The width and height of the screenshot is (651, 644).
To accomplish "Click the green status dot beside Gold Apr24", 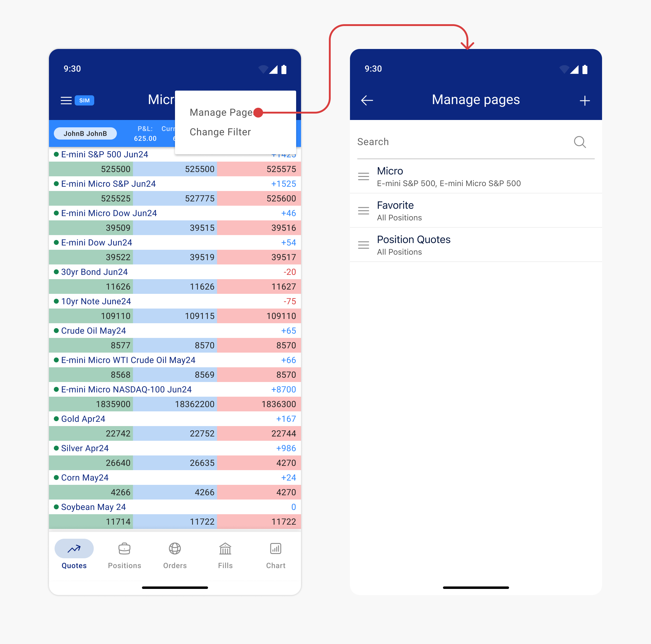I will coord(56,419).
